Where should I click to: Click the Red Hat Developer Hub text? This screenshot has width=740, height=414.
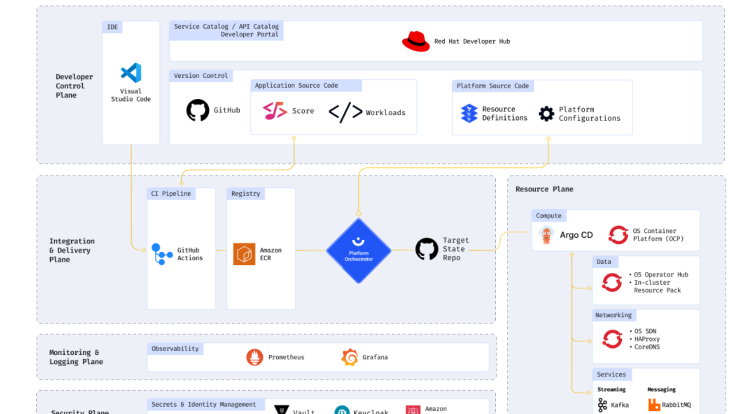[x=472, y=42]
